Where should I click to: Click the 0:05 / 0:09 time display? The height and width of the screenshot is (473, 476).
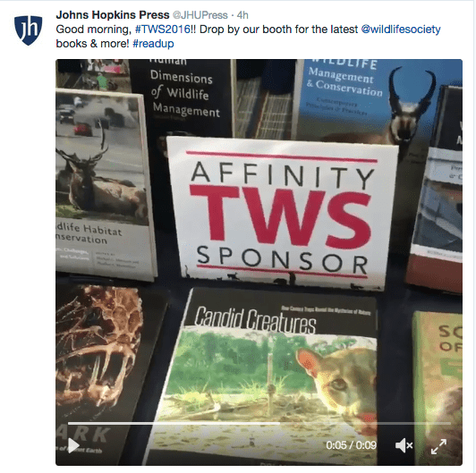[352, 445]
